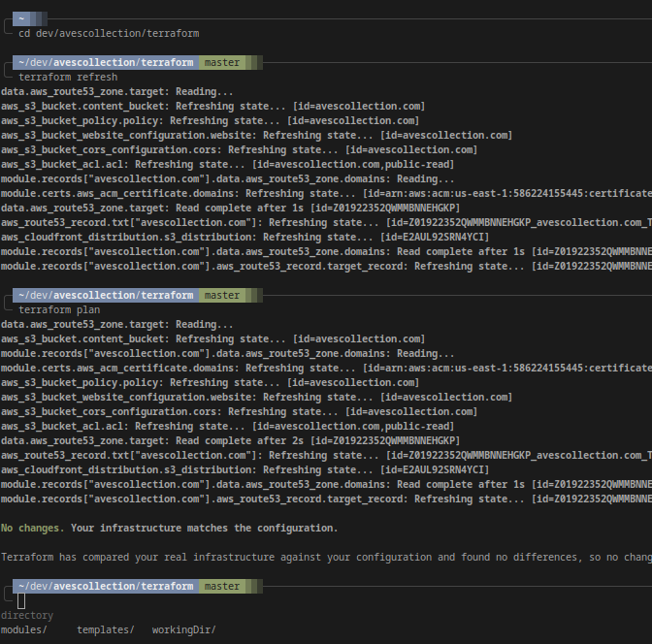Viewport: 652px width, 644px height.
Task: Click the aws_s3_bucket.content_bucket line in plan output
Action: 212,338
